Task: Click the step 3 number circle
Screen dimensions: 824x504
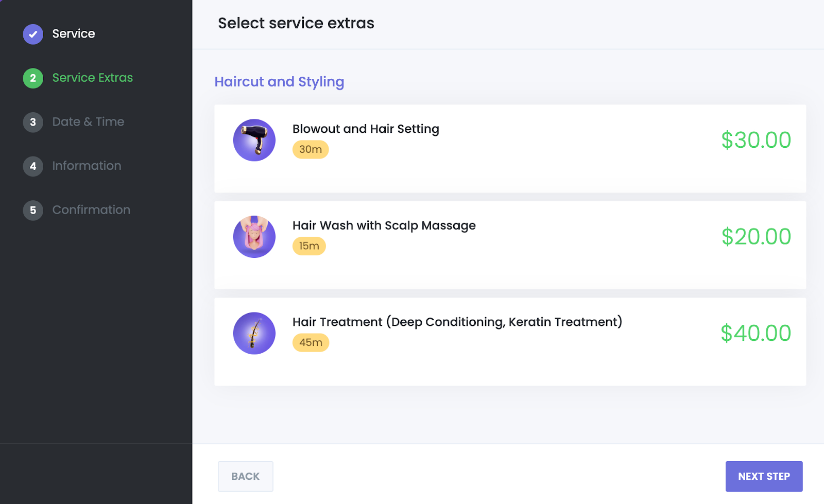Action: pos(33,122)
